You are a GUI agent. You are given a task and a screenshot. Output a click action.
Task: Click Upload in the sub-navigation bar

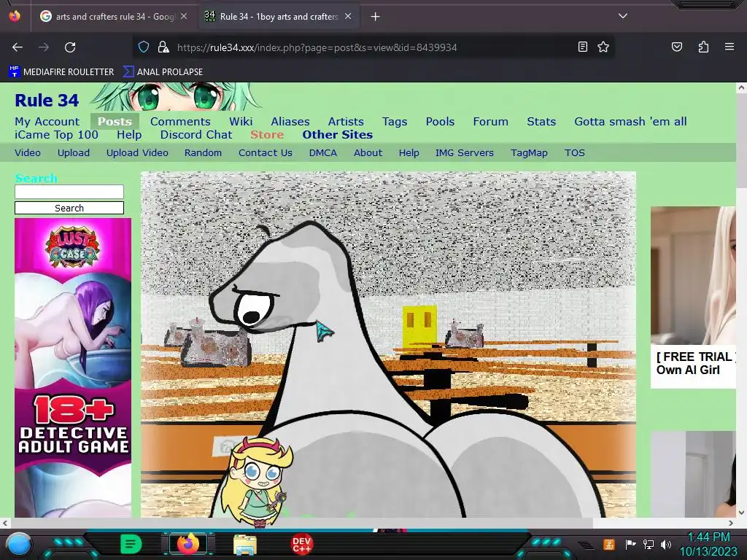pos(74,153)
